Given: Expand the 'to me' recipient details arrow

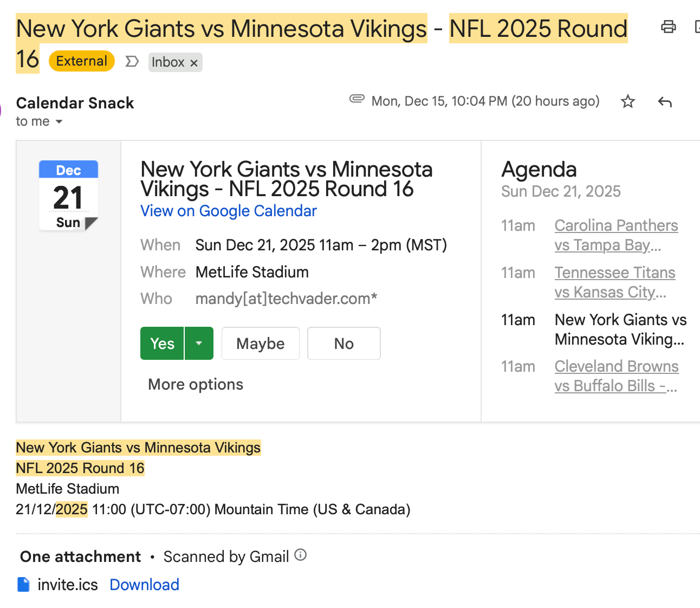Looking at the screenshot, I should coord(59,121).
